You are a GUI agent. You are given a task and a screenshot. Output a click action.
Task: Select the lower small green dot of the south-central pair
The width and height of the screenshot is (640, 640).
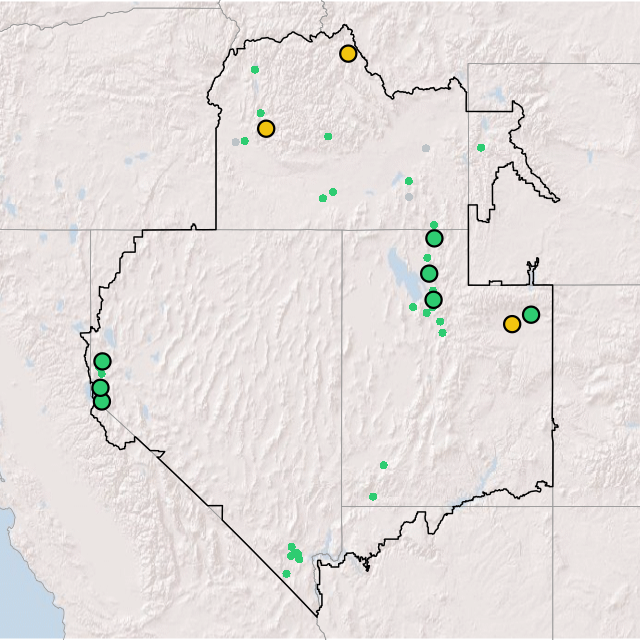373,496
